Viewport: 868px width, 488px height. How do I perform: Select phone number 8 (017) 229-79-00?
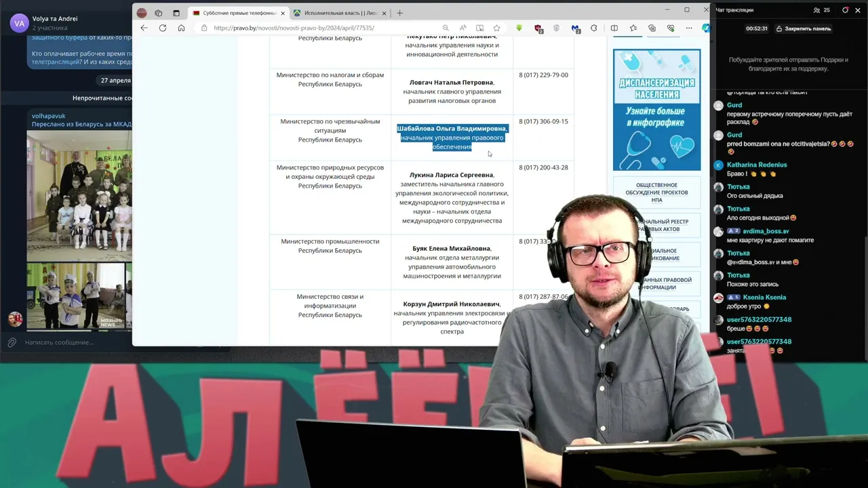coord(544,75)
